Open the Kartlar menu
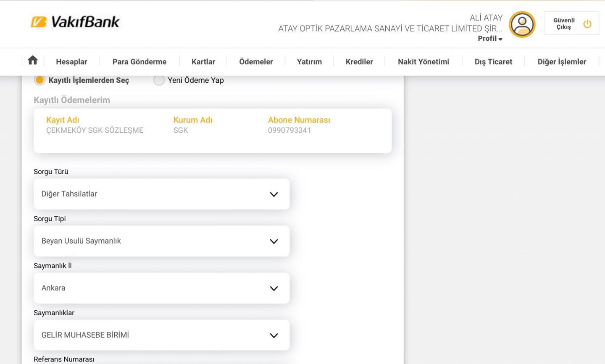Screen dimensions: 605x364 [x=203, y=62]
